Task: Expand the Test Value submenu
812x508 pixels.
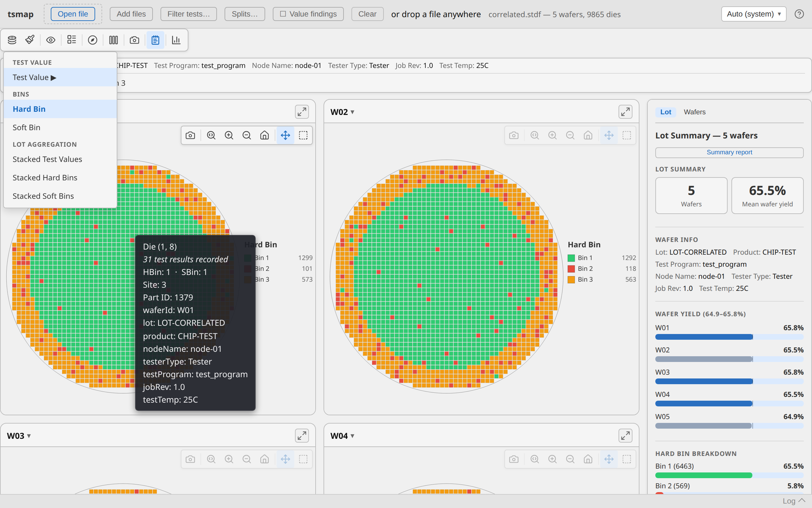Action: (x=60, y=77)
